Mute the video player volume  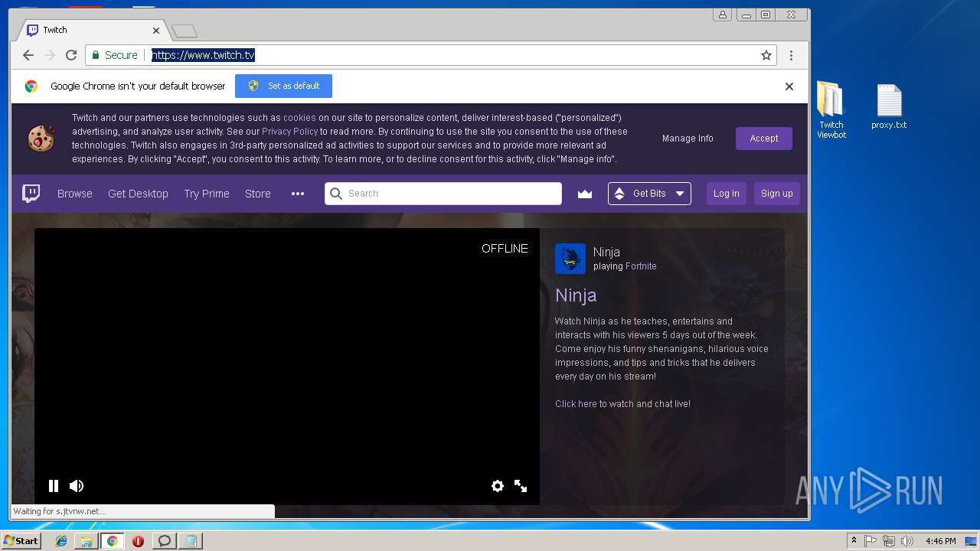coord(77,486)
